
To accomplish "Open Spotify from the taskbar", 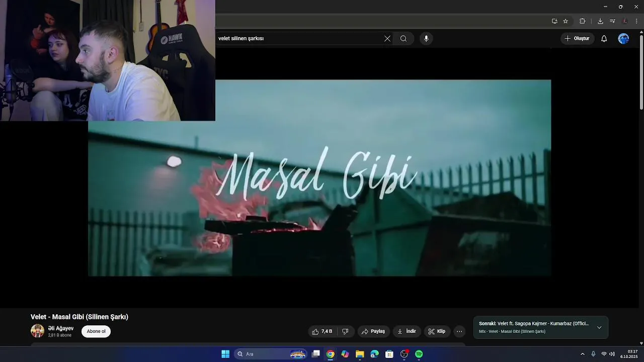I will 419,354.
